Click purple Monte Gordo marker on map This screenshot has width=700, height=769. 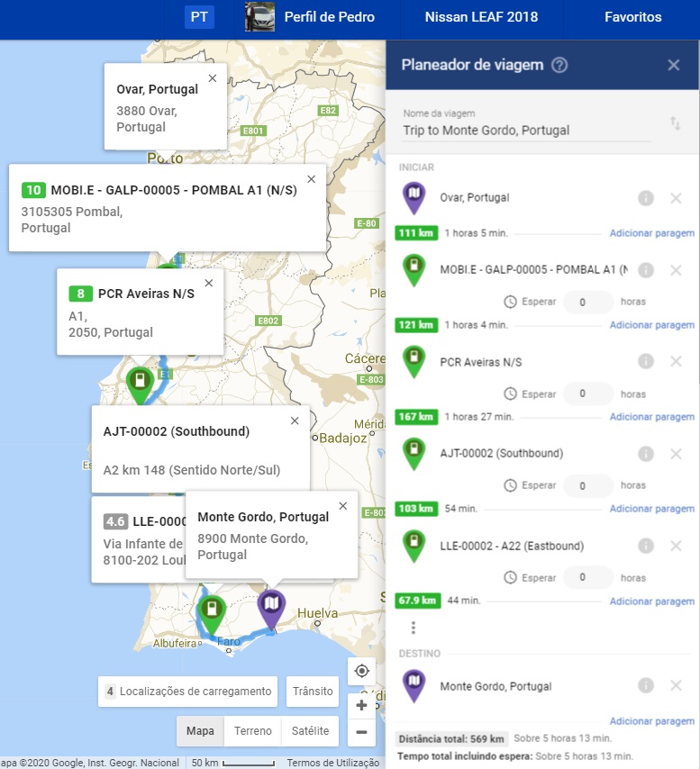point(271,608)
